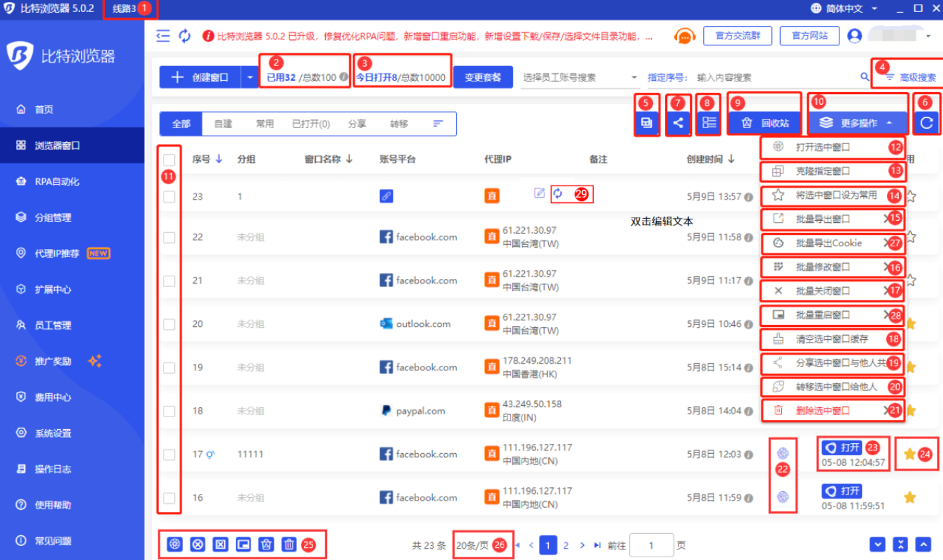Toggle the favorite star on row 17
The image size is (943, 560).
(x=910, y=454)
